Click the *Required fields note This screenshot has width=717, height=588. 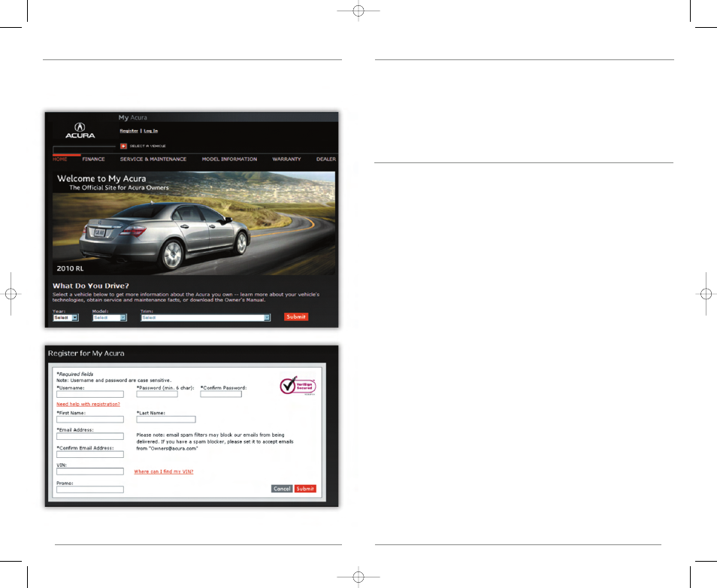click(x=74, y=374)
